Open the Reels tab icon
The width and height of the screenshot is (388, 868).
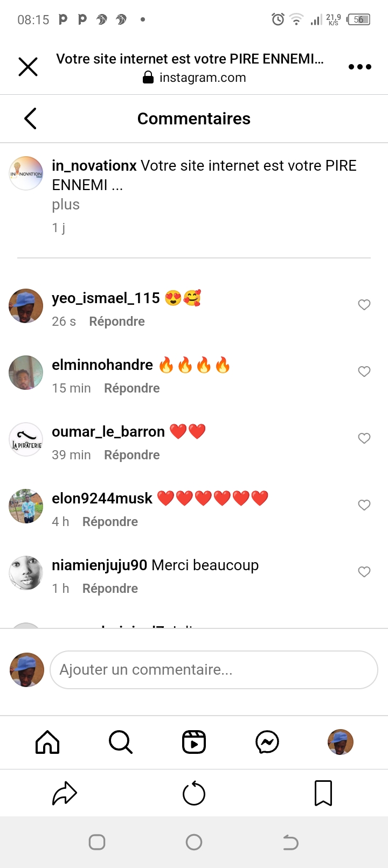click(194, 742)
